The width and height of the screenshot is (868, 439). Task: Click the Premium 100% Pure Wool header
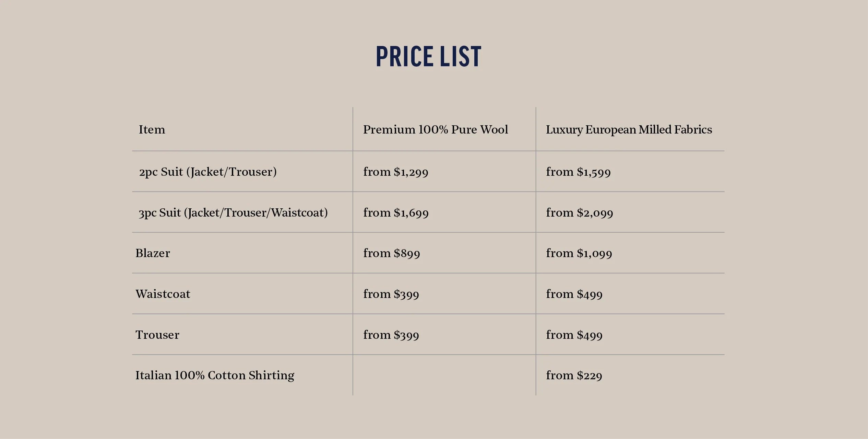click(x=436, y=130)
